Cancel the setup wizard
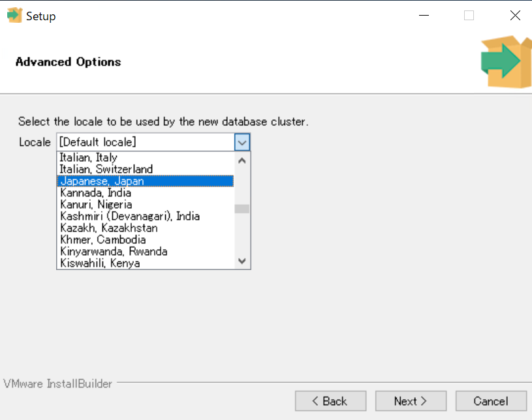The width and height of the screenshot is (532, 420). (x=491, y=401)
